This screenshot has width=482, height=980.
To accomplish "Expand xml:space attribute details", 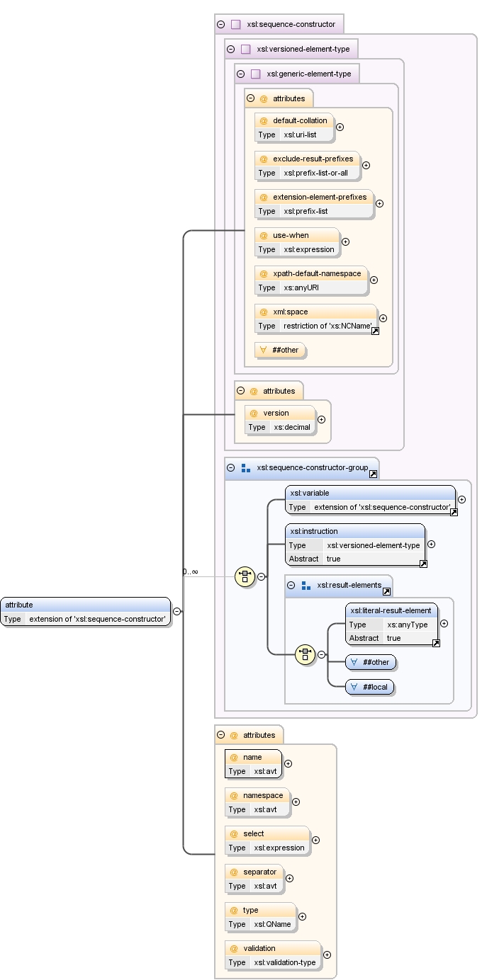I will 383,319.
